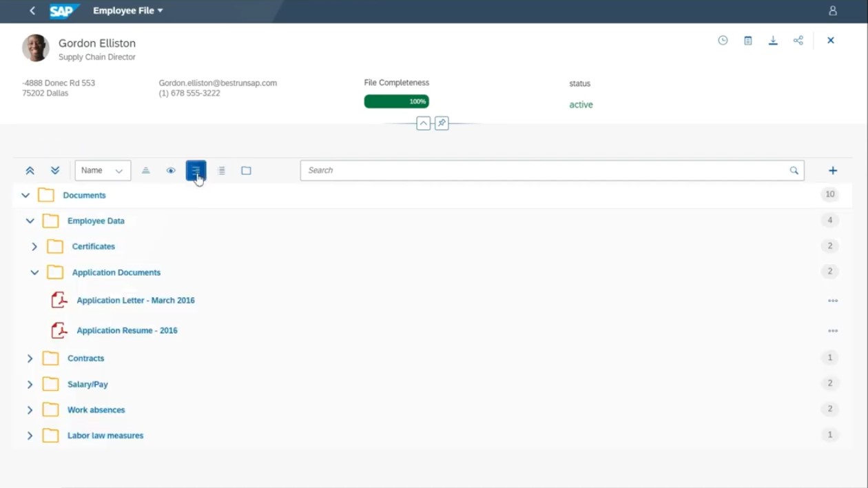Open the document history via clock icon

(x=722, y=40)
